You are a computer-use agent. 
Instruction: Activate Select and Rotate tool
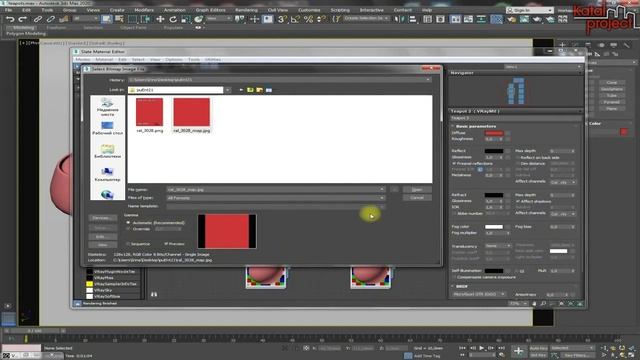click(x=173, y=19)
